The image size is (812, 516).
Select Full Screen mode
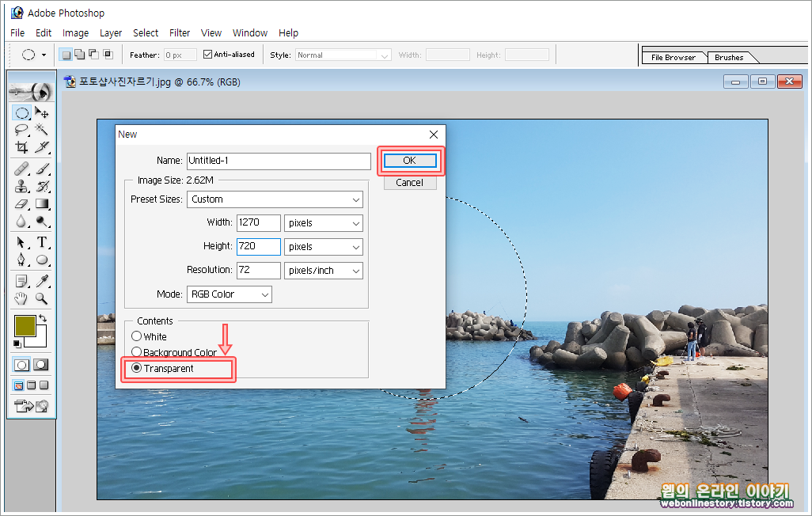click(44, 385)
